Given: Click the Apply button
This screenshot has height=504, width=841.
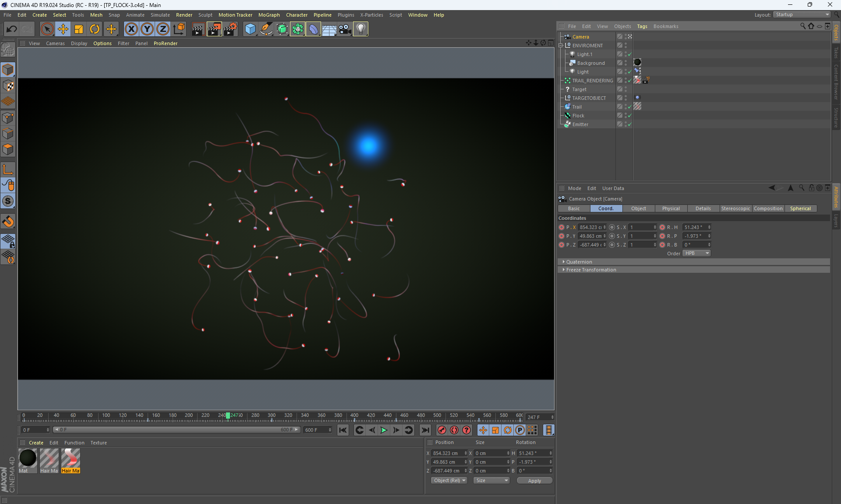Looking at the screenshot, I should (x=534, y=481).
